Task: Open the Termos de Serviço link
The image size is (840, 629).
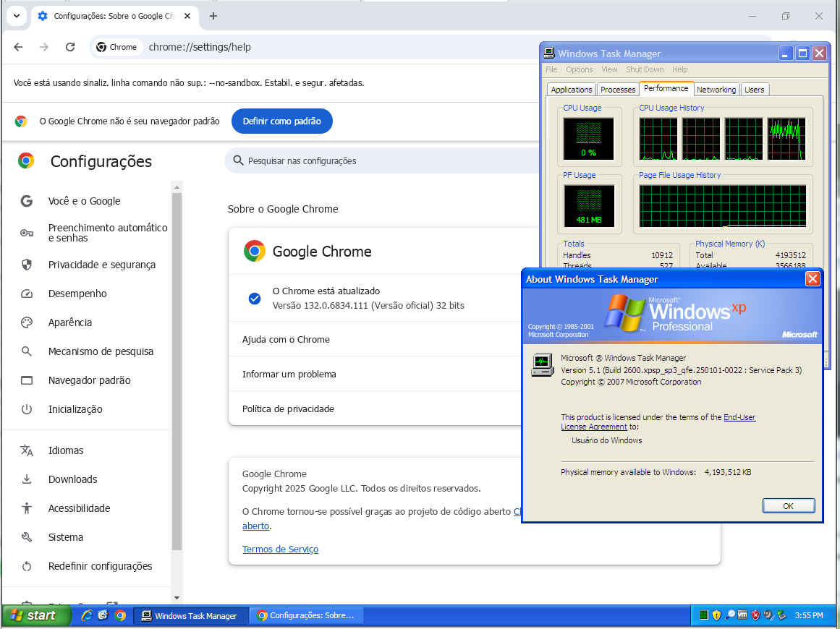Action: [280, 549]
